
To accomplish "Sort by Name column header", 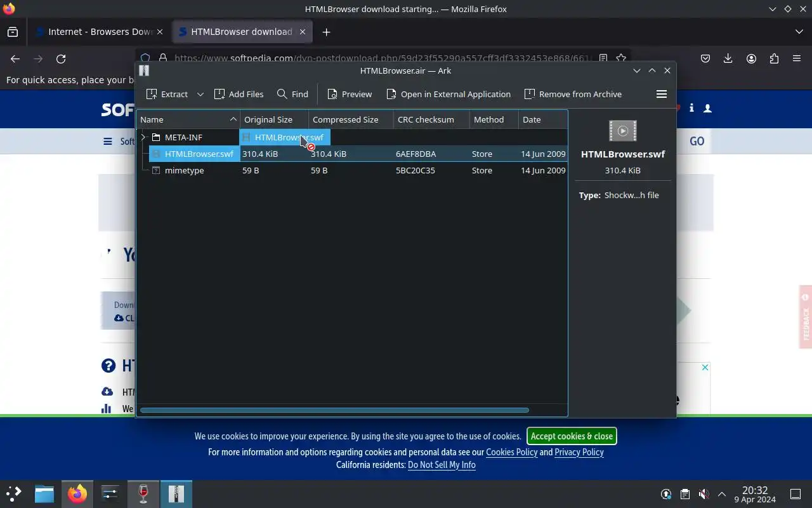I will pyautogui.click(x=188, y=119).
